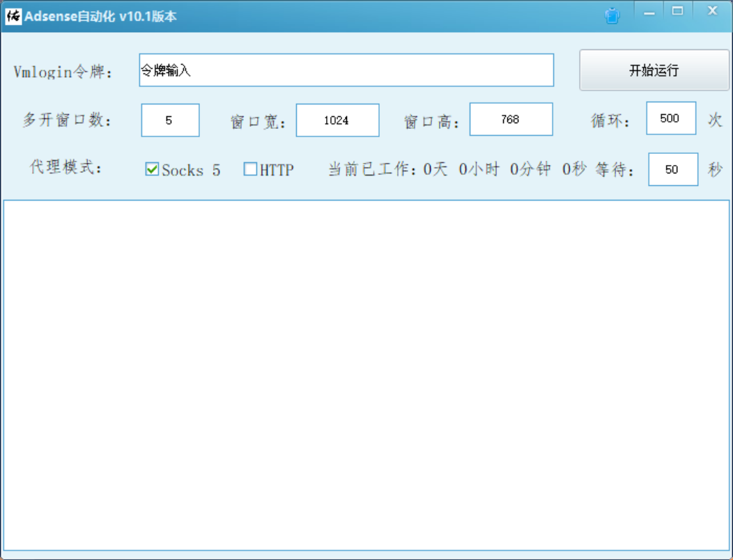Screen dimensions: 733x560
Task: Focus the Vmlogin令牌 token input field
Action: click(346, 70)
